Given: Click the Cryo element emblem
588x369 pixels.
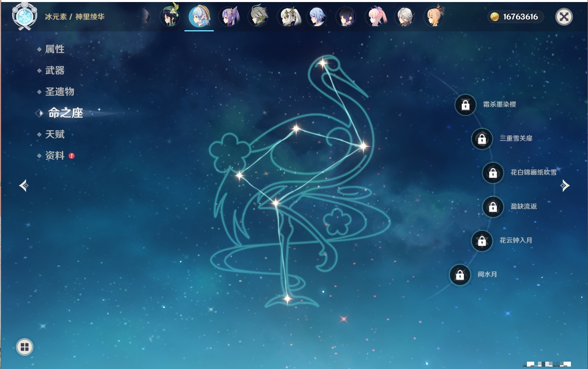Looking at the screenshot, I should pos(25,16).
